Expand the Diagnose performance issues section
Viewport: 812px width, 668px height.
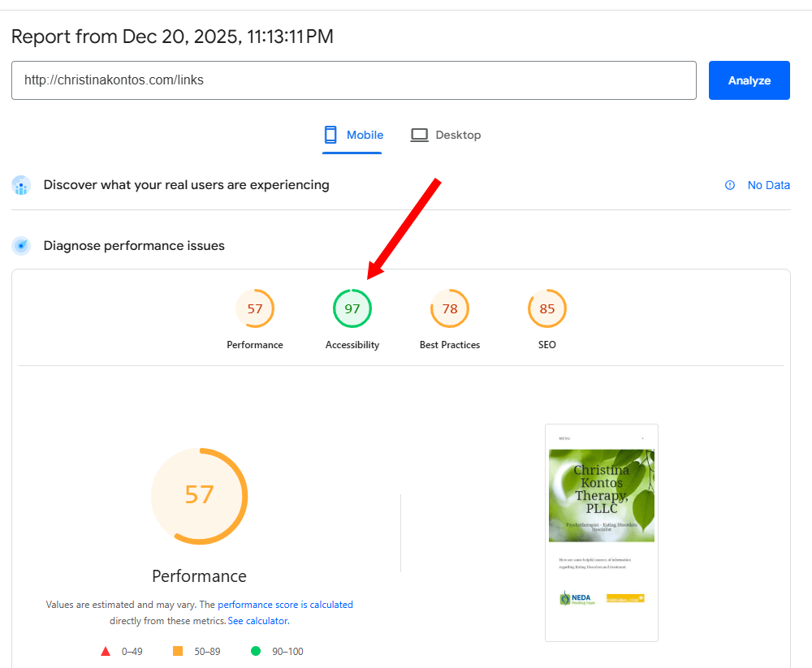click(134, 245)
